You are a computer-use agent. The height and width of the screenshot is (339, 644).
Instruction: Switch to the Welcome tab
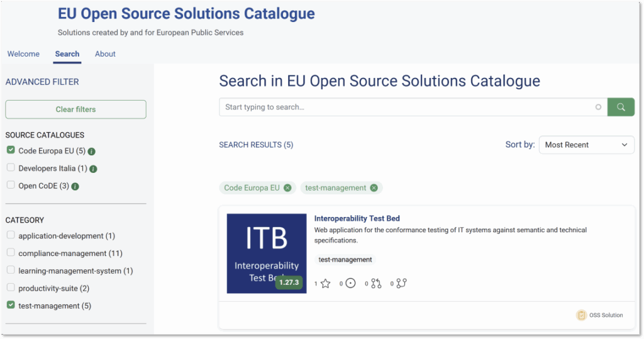pos(23,54)
